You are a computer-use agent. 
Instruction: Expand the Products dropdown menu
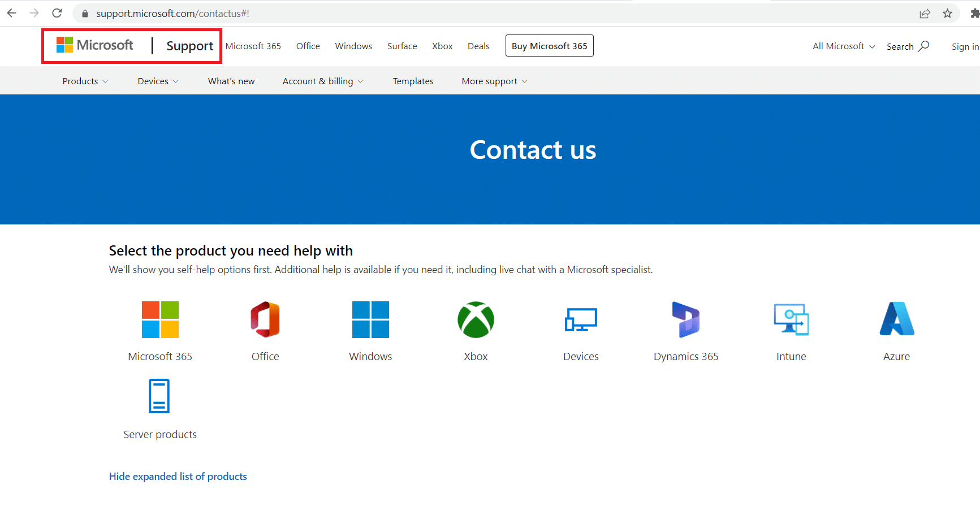(85, 81)
